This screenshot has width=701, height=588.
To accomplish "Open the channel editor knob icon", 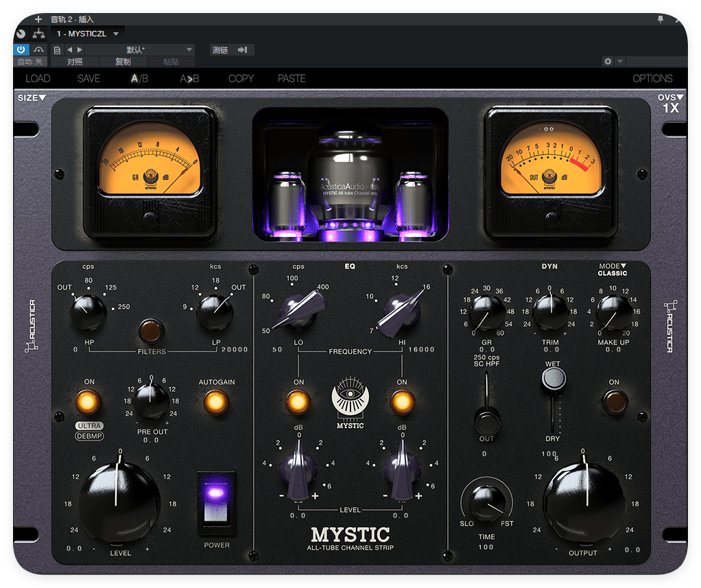I will 21,34.
